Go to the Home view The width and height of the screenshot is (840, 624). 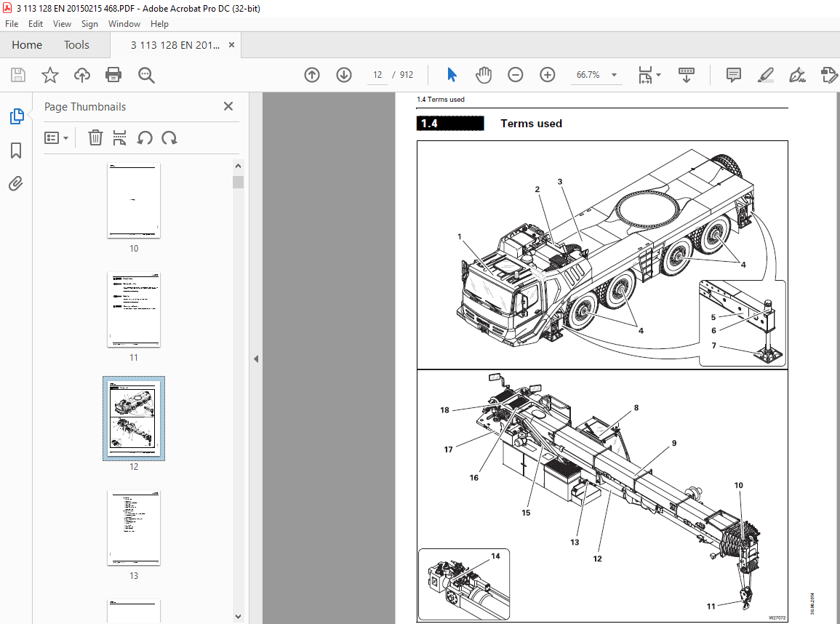(x=27, y=45)
